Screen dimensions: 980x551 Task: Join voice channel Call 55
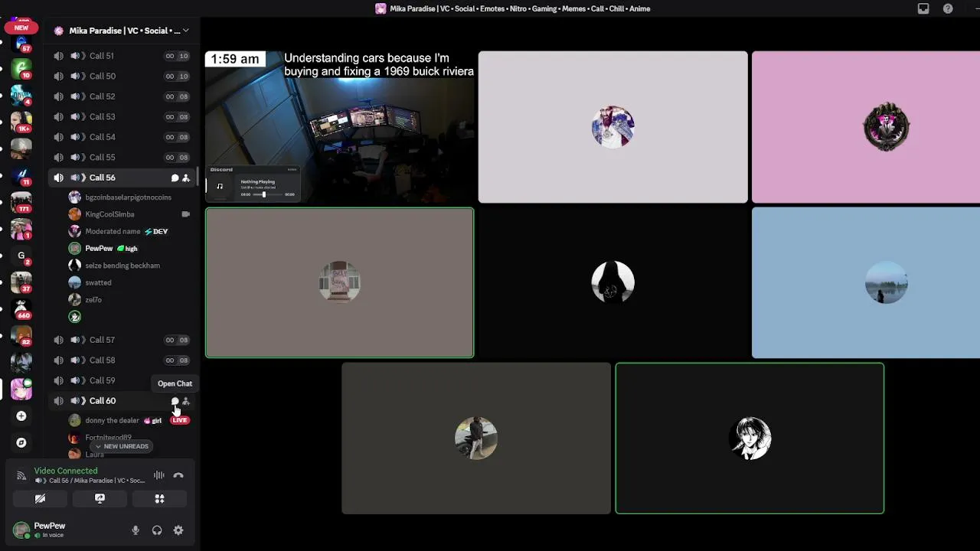(x=121, y=157)
